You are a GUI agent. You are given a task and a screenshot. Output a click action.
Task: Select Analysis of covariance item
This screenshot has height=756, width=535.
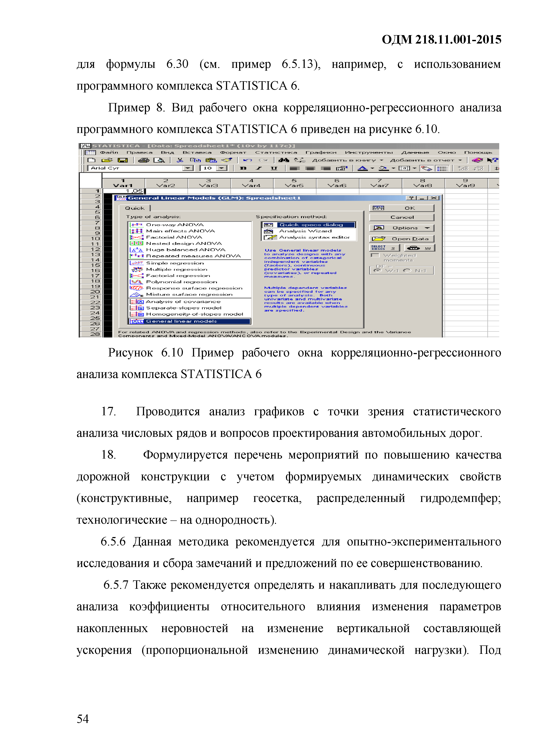pos(183,301)
